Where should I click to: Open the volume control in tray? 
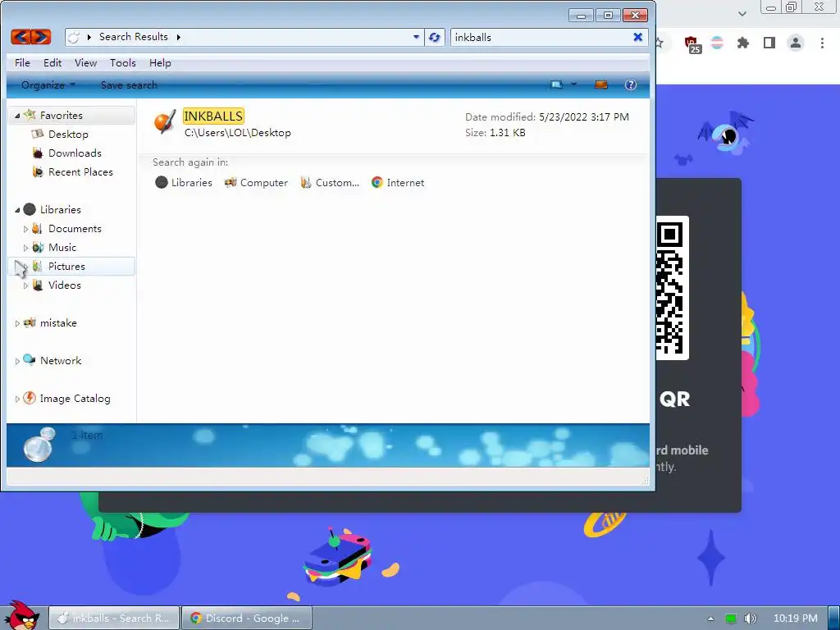pos(750,619)
